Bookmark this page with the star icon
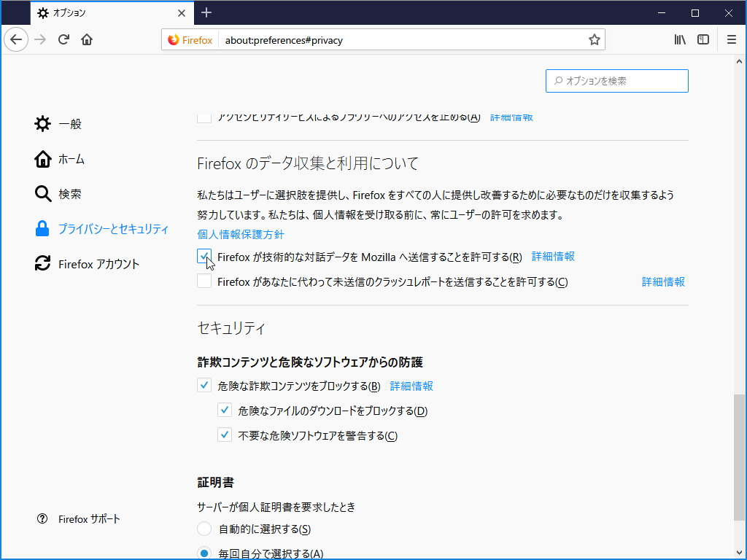747x560 pixels. [x=595, y=39]
